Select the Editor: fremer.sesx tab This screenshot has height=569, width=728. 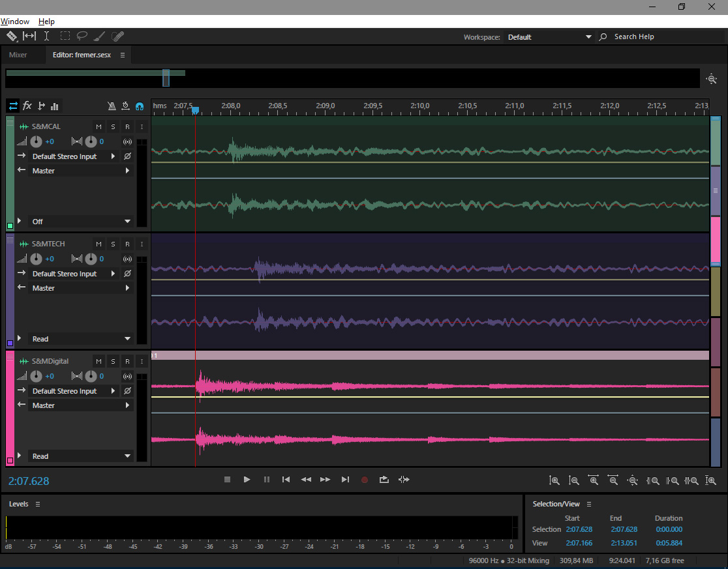82,55
